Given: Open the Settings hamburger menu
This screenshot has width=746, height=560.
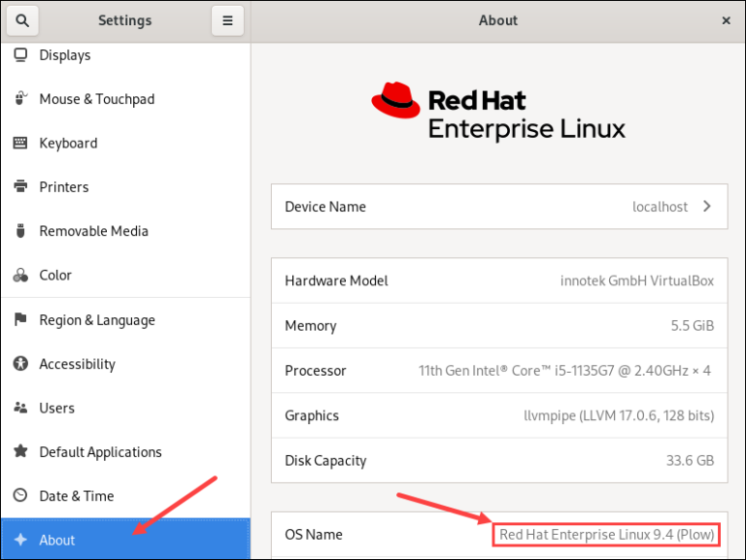Looking at the screenshot, I should coord(227,21).
